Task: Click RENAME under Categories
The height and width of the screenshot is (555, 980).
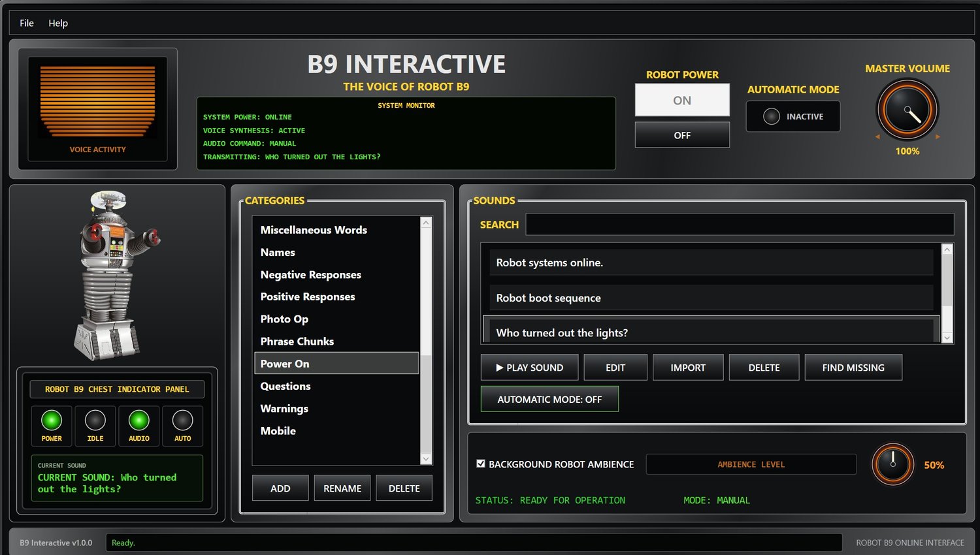Action: (342, 488)
